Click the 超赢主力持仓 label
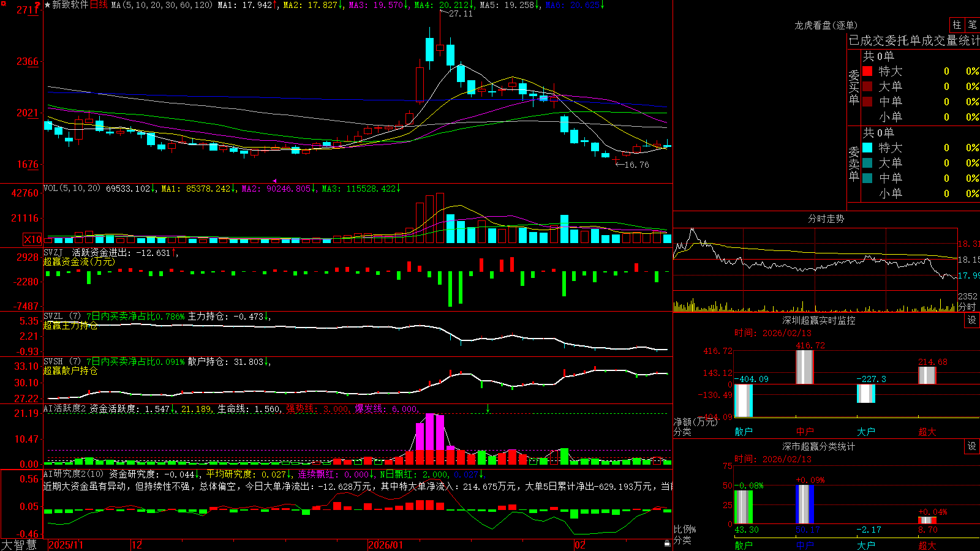980x551 pixels. pyautogui.click(x=70, y=325)
